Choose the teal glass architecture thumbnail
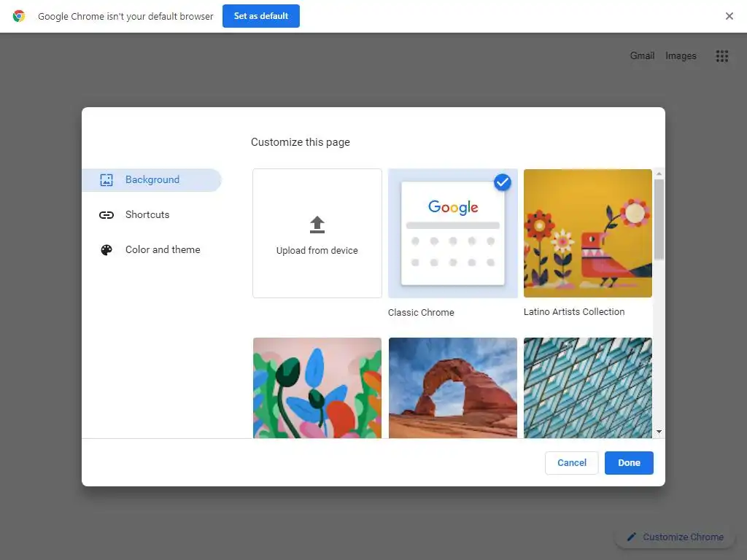The height and width of the screenshot is (560, 747). pos(588,388)
